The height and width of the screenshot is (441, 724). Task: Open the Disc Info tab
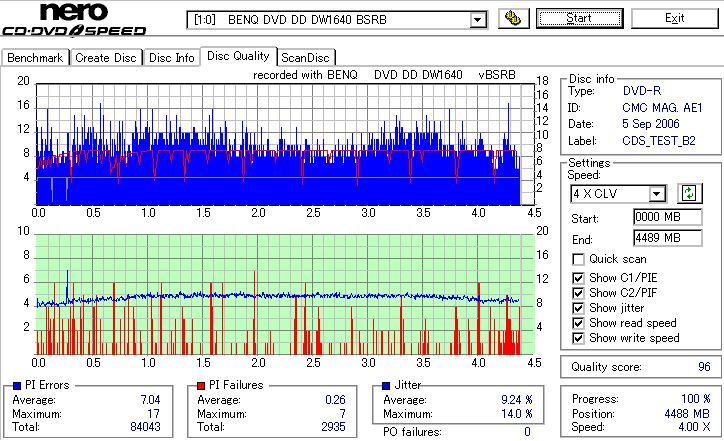(x=171, y=58)
